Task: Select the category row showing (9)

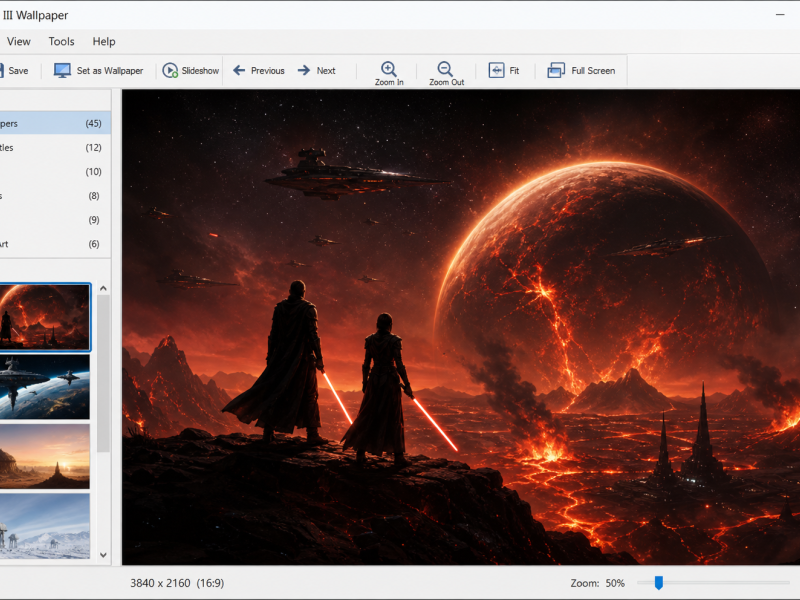Action: 55,220
